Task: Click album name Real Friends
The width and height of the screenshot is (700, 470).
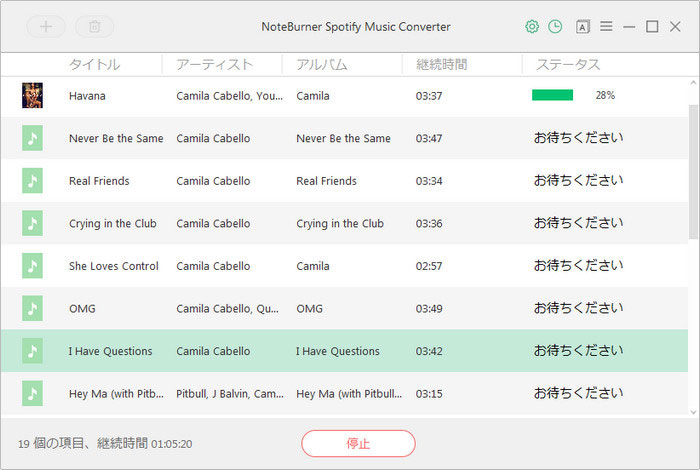Action: click(326, 181)
